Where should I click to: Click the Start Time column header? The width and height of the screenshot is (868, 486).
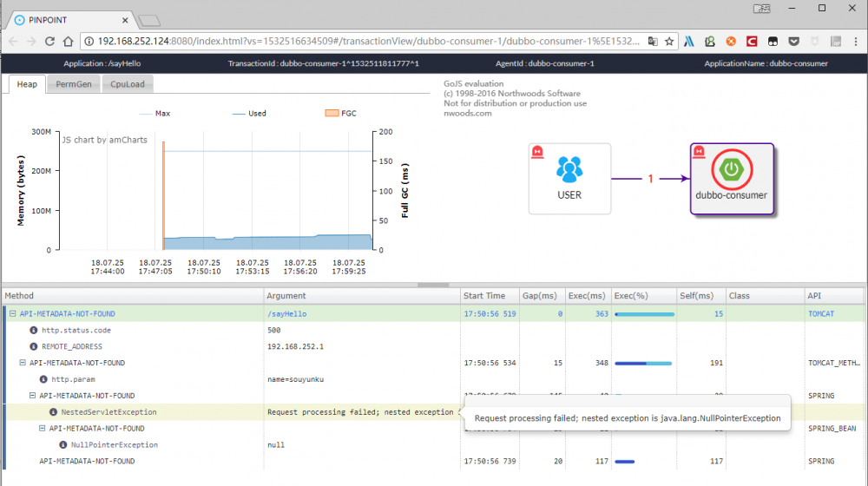pyautogui.click(x=490, y=296)
